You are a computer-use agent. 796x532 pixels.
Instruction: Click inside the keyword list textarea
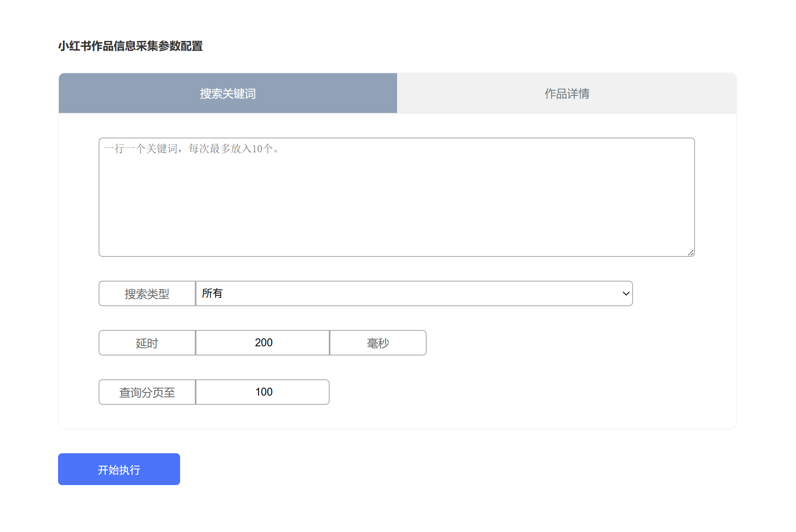pyautogui.click(x=396, y=203)
